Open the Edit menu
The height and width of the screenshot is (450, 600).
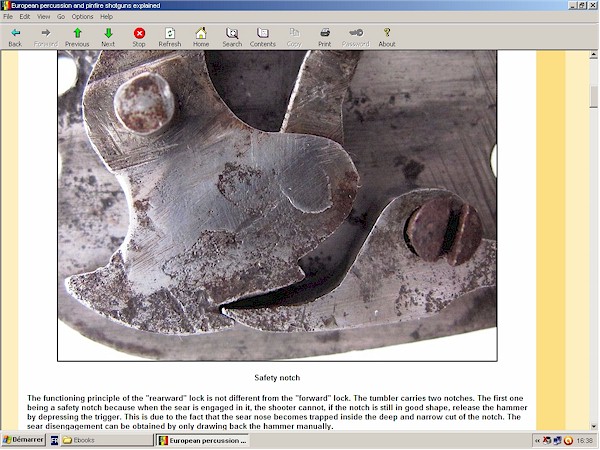[x=25, y=16]
